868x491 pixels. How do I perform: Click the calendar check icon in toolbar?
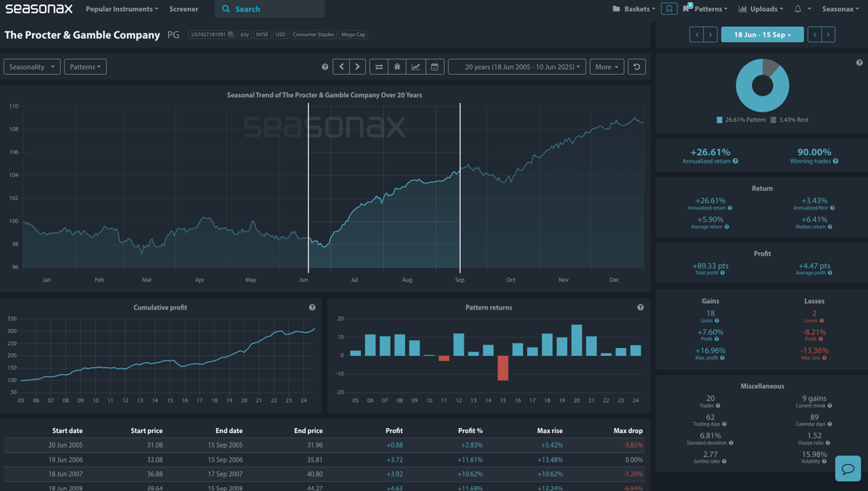pos(435,67)
